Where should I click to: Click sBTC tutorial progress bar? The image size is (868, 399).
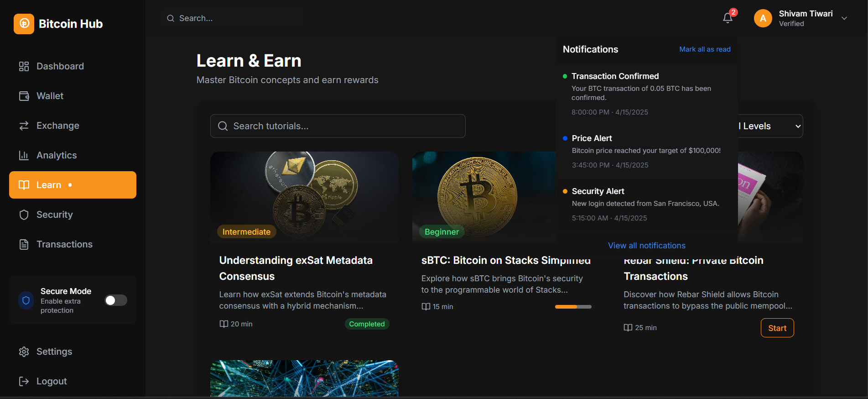click(x=573, y=307)
